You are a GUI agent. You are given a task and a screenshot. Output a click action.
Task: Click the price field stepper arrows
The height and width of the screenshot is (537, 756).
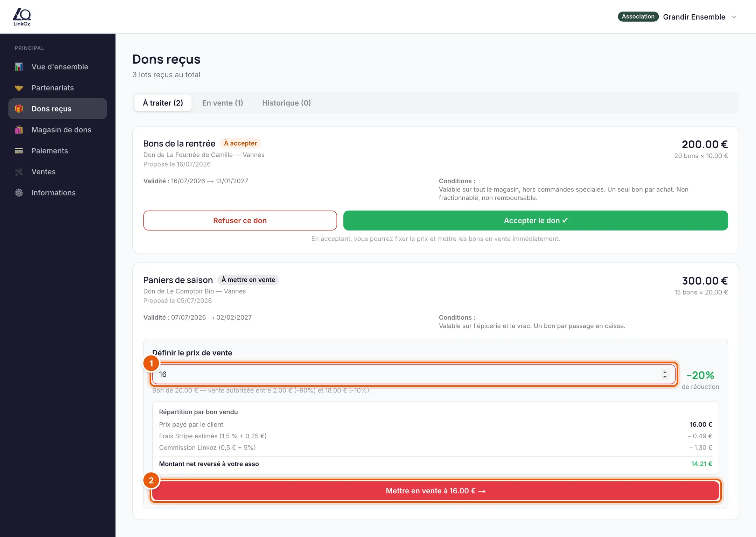[665, 374]
